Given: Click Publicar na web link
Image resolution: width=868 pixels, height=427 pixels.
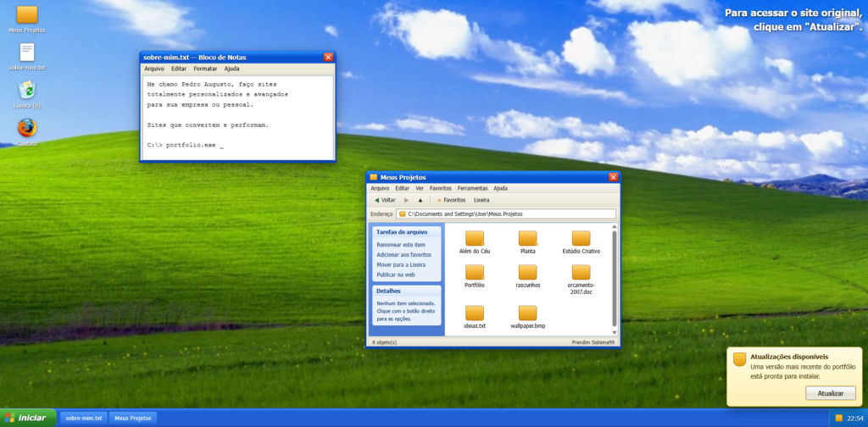Looking at the screenshot, I should click(x=396, y=274).
